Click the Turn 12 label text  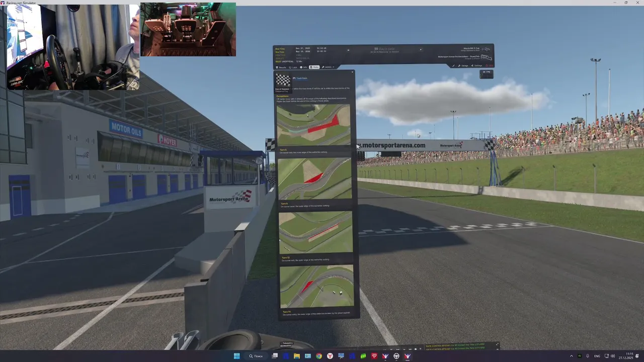coord(285,257)
